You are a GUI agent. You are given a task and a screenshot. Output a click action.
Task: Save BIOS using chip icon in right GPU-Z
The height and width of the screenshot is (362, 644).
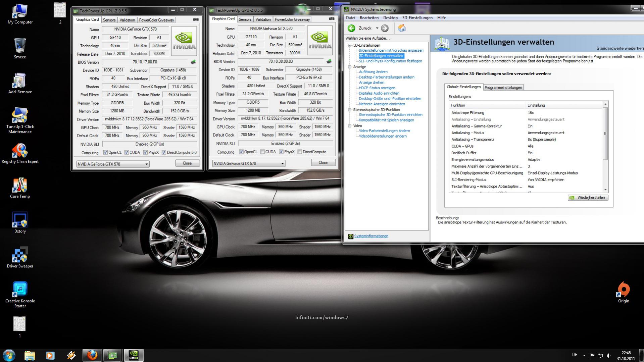(329, 61)
